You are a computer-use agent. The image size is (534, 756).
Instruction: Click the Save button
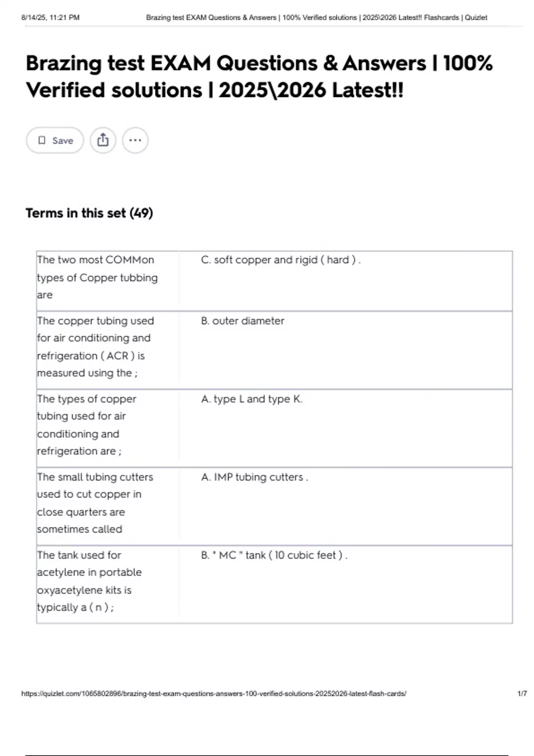55,141
